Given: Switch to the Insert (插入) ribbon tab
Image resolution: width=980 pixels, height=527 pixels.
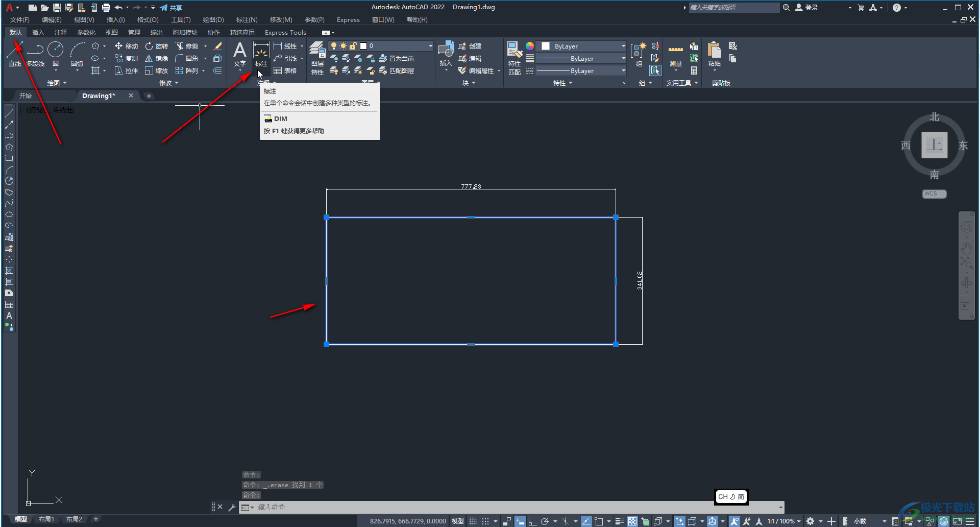Looking at the screenshot, I should [x=38, y=32].
